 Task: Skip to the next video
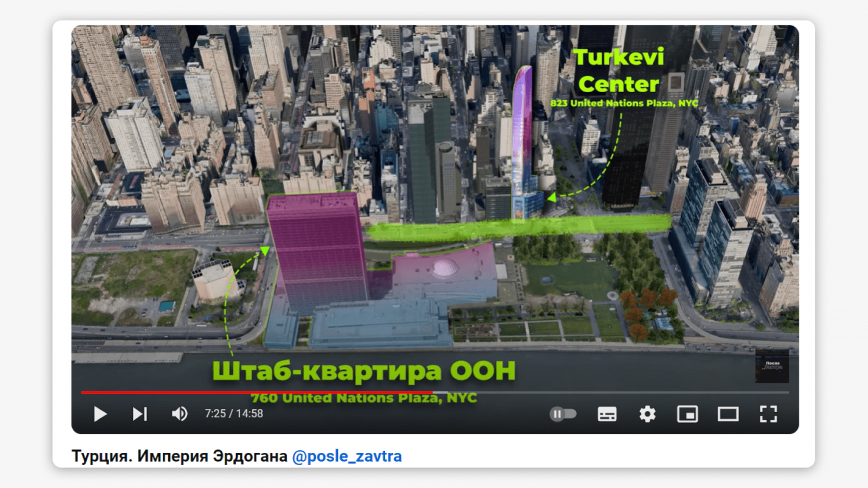pos(140,414)
